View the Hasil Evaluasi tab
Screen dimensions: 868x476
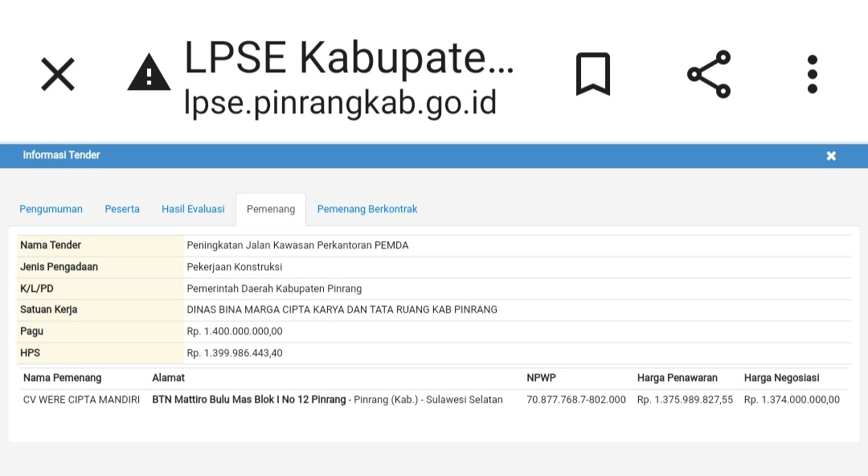193,209
